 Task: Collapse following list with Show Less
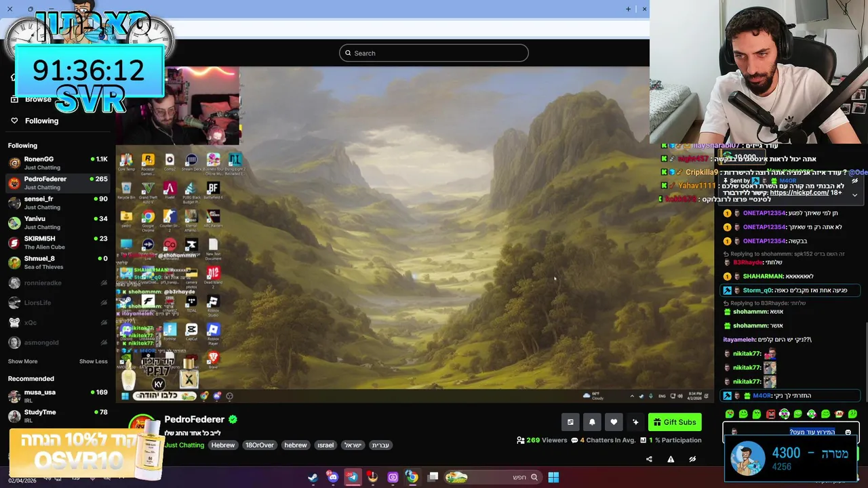pyautogui.click(x=94, y=361)
